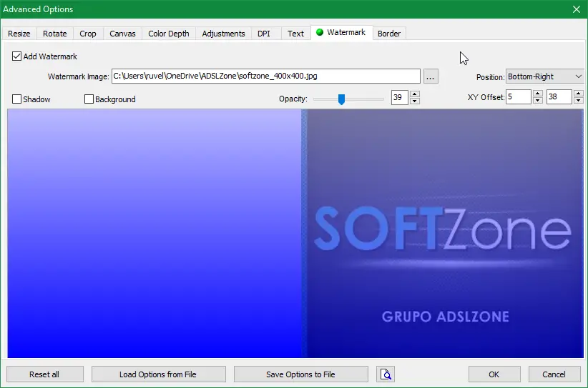Open the Canvas tab
588x388 pixels.
tap(122, 34)
